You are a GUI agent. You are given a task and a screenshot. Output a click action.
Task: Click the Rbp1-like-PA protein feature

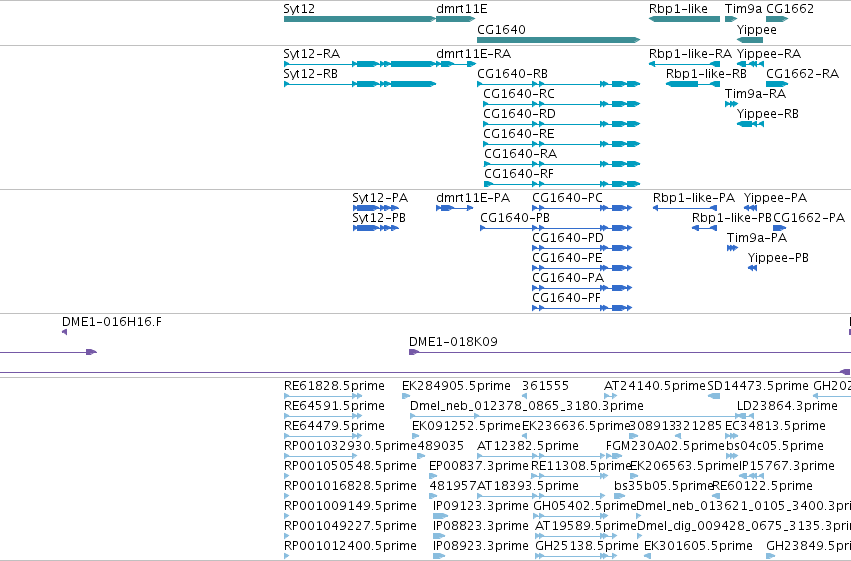(685, 208)
